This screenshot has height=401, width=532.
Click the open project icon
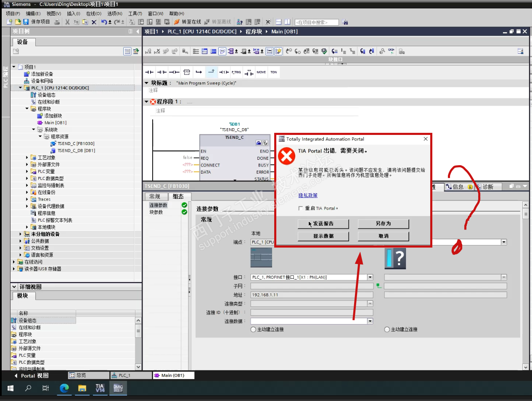pos(18,22)
